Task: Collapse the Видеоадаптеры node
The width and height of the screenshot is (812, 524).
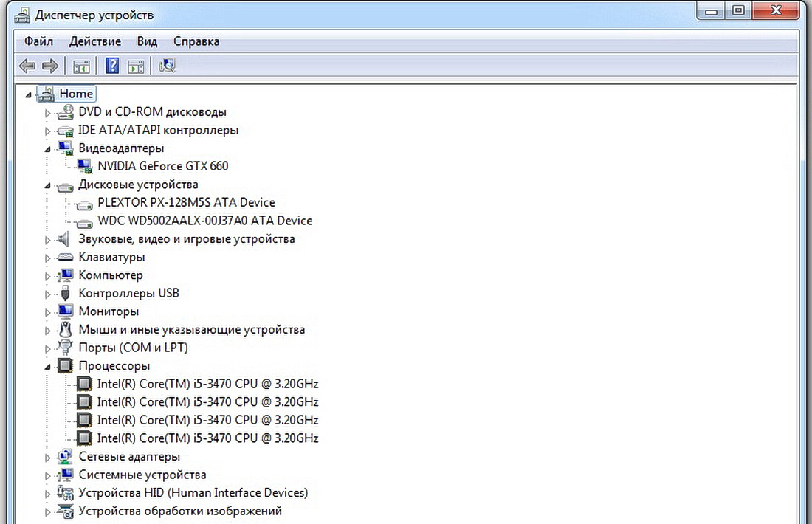Action: pyautogui.click(x=48, y=149)
